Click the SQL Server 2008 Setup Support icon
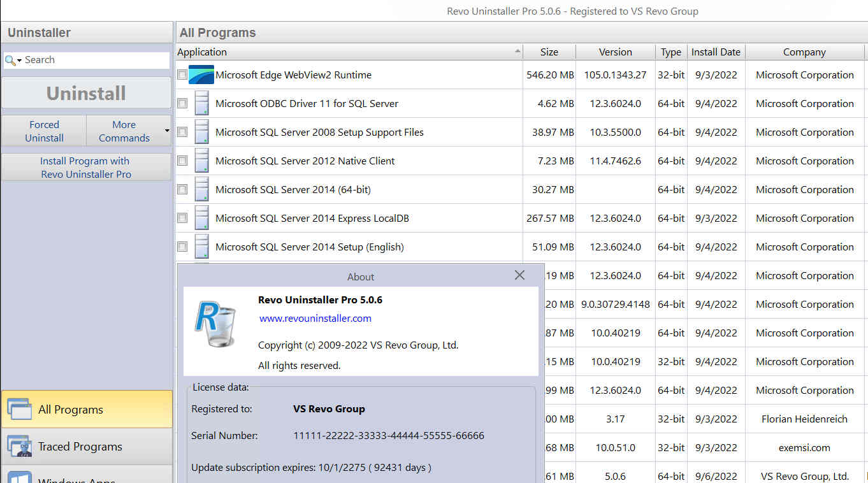Screen dimensions: 868x483 click(201, 132)
